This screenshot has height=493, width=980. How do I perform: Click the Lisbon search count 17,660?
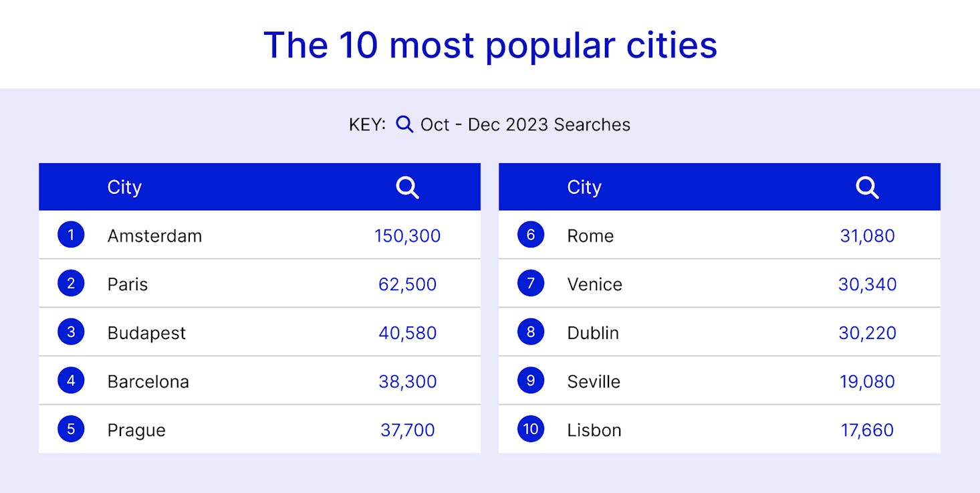pyautogui.click(x=867, y=430)
